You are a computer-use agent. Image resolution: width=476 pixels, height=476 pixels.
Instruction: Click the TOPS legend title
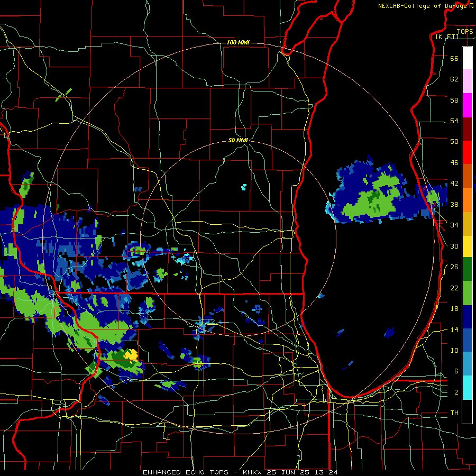tap(465, 31)
